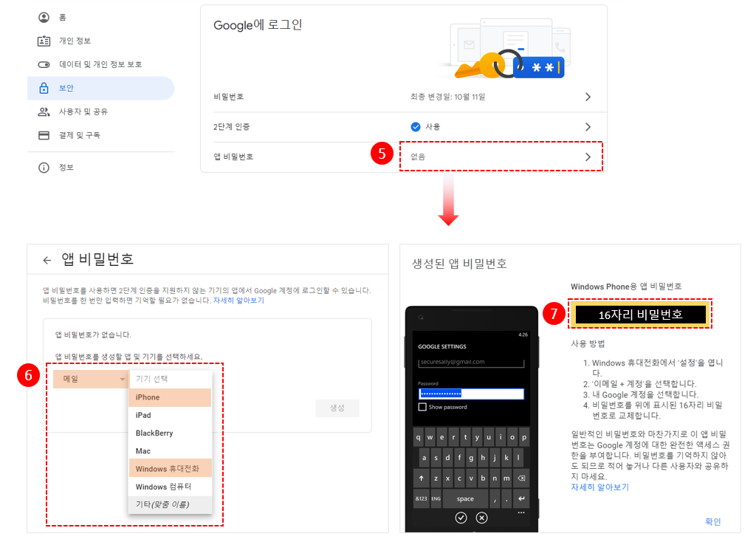Click the 개인 정보 ID card icon
756x542 pixels.
coord(44,41)
